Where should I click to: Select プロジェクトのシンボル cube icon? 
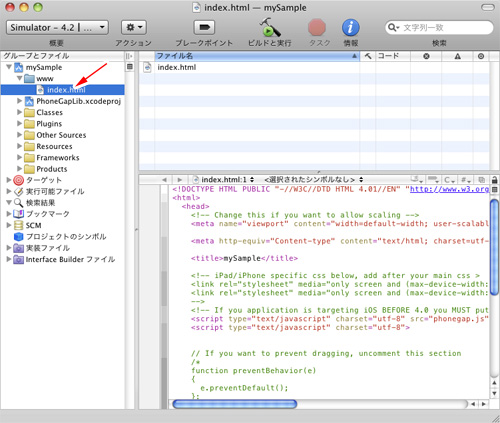coord(18,237)
